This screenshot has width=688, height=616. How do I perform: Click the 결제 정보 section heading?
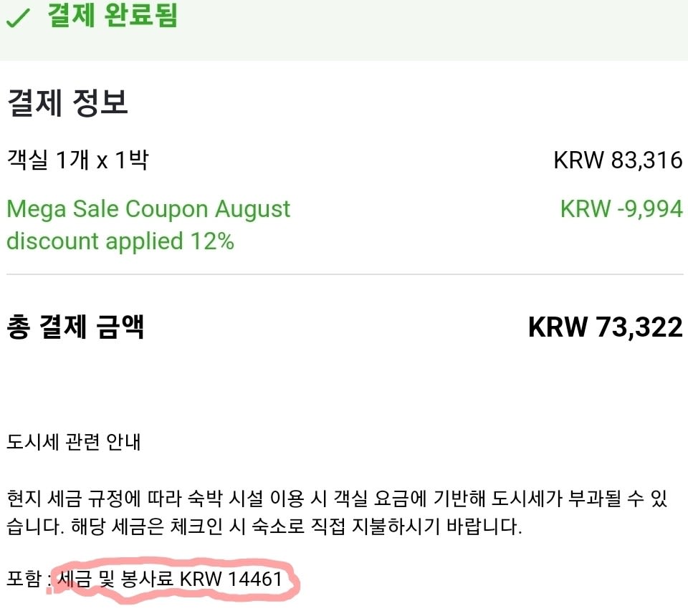67,102
